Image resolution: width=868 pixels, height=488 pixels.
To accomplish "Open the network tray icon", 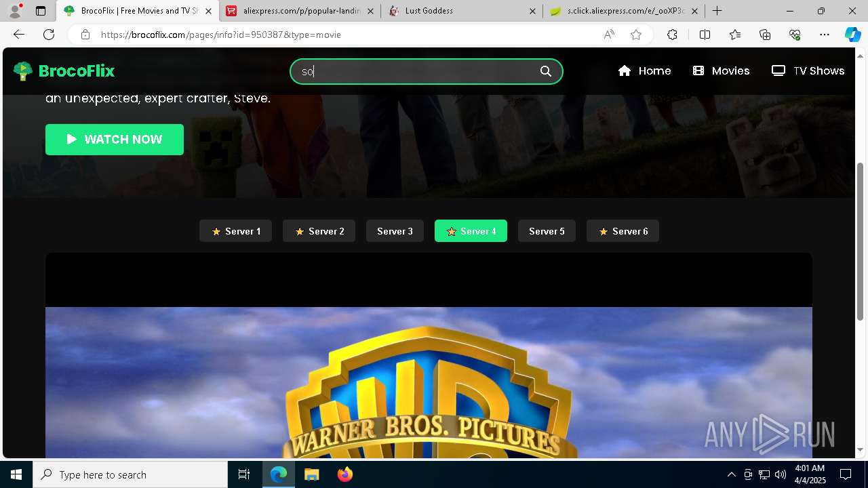I will pyautogui.click(x=764, y=474).
